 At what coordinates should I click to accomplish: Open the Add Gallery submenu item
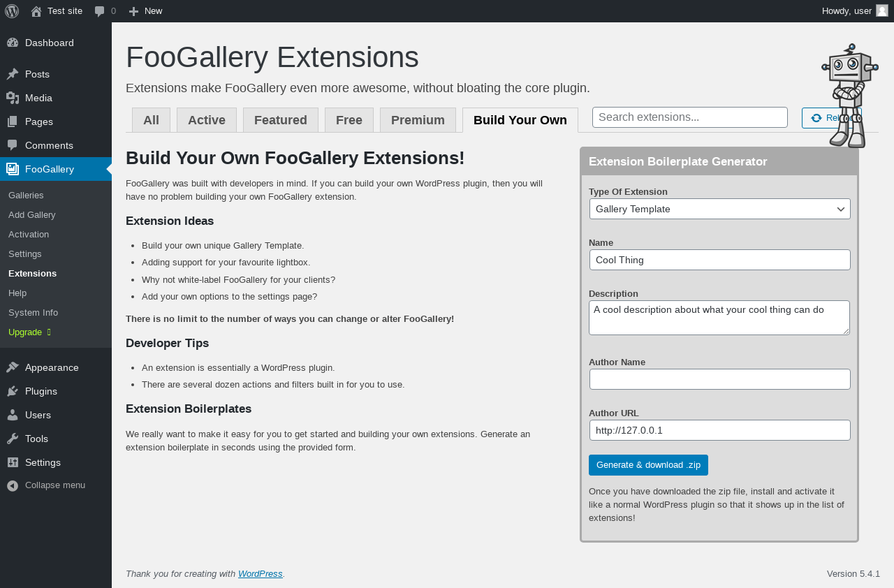click(32, 214)
